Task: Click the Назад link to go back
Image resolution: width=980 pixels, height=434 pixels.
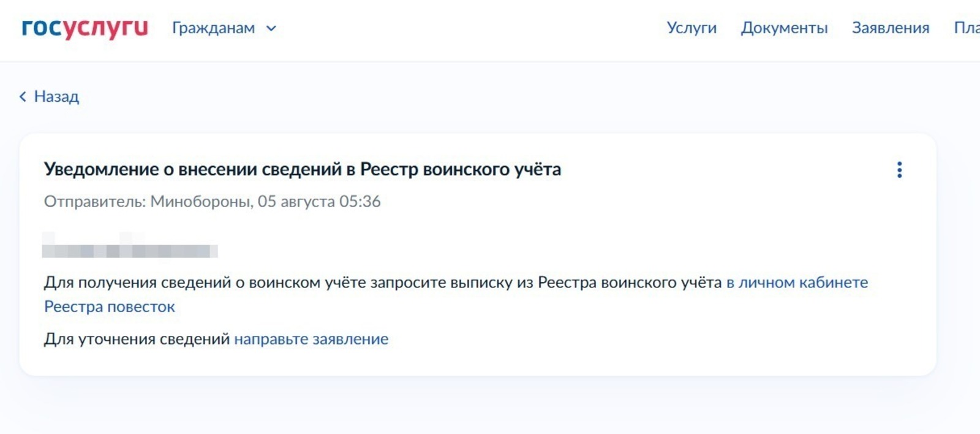Action: point(56,96)
